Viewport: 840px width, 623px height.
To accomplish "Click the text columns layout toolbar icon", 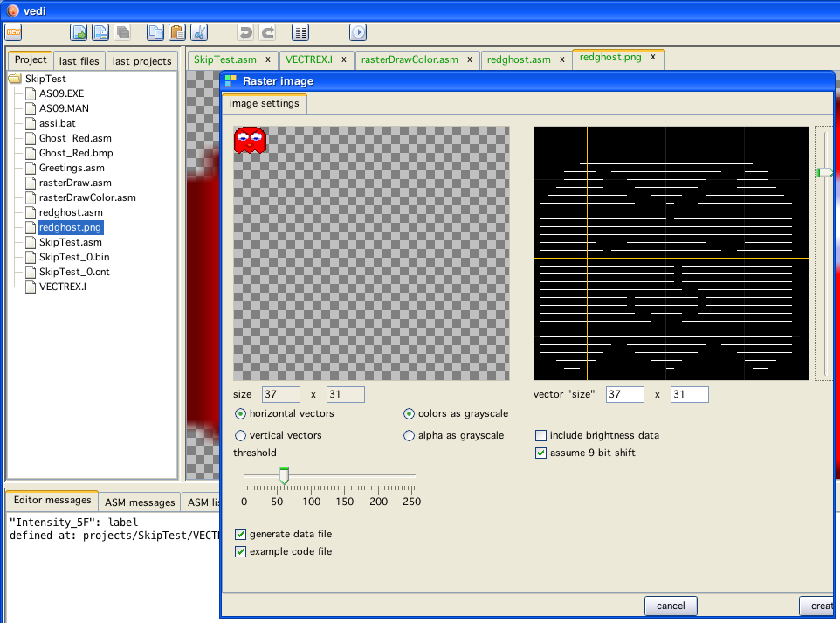I will [x=300, y=32].
